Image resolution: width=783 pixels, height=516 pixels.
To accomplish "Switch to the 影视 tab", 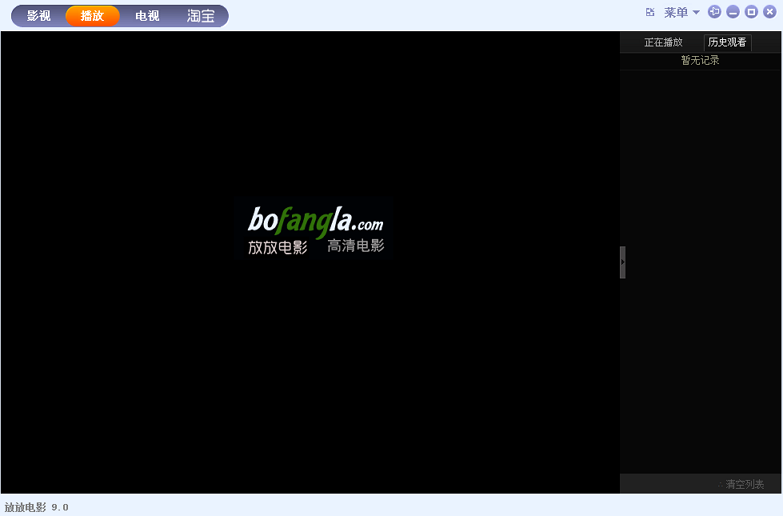I will tap(38, 16).
